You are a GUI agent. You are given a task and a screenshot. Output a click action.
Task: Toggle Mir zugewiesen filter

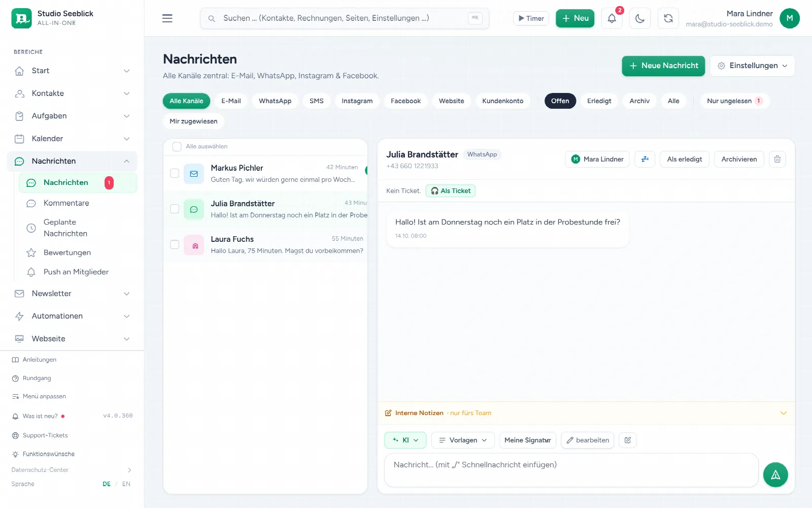click(193, 121)
